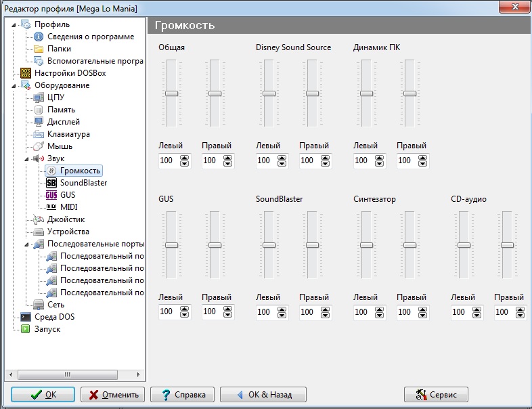Click the icon beside Вспомогательные програ

[x=39, y=61]
